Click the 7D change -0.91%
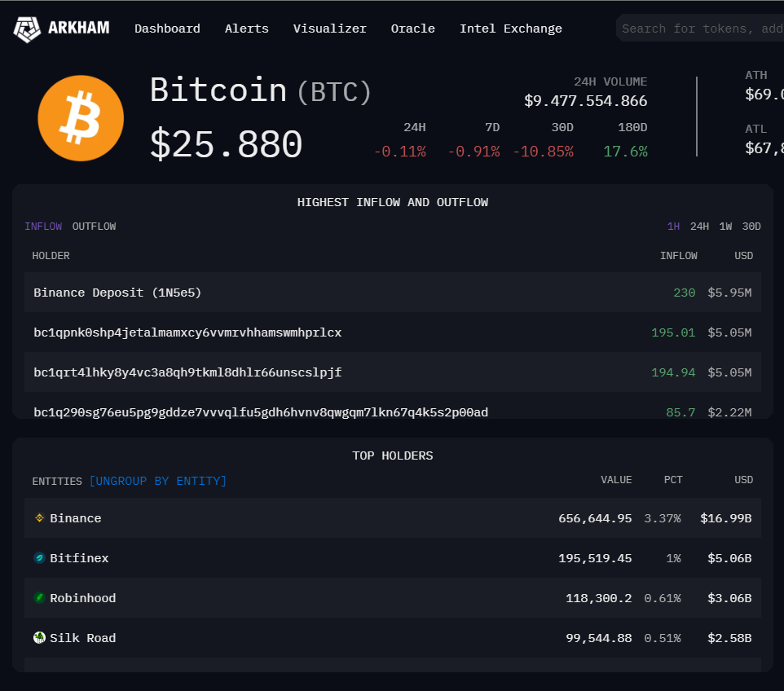 [473, 152]
